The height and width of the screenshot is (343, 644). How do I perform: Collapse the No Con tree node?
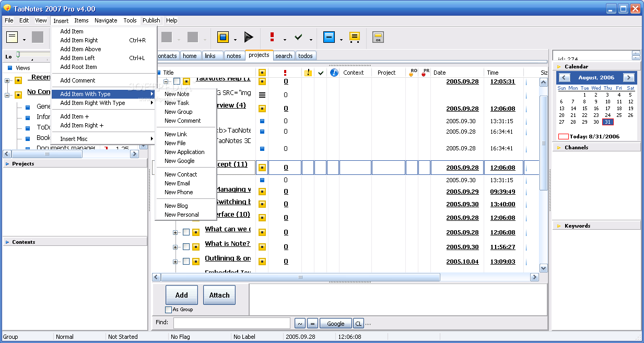[7, 95]
